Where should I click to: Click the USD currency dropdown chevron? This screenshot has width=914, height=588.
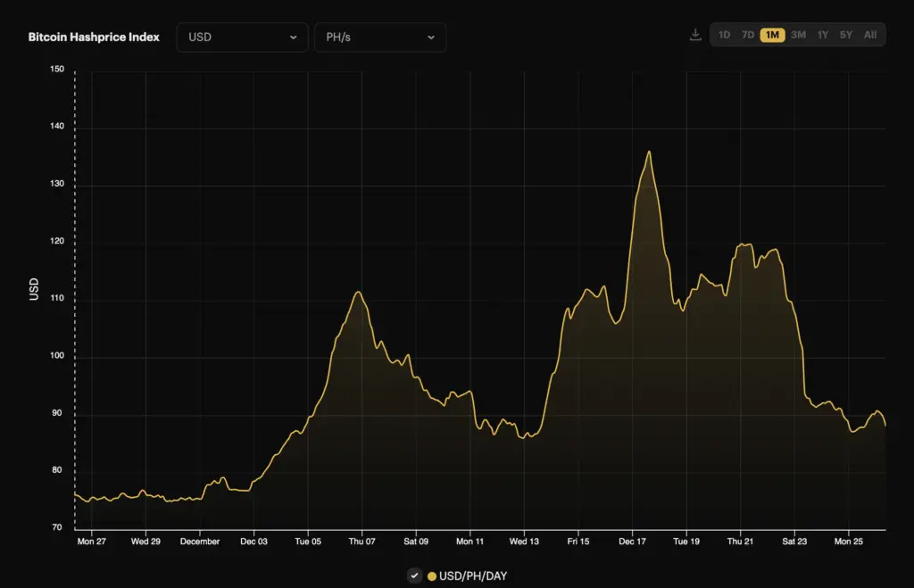click(293, 37)
